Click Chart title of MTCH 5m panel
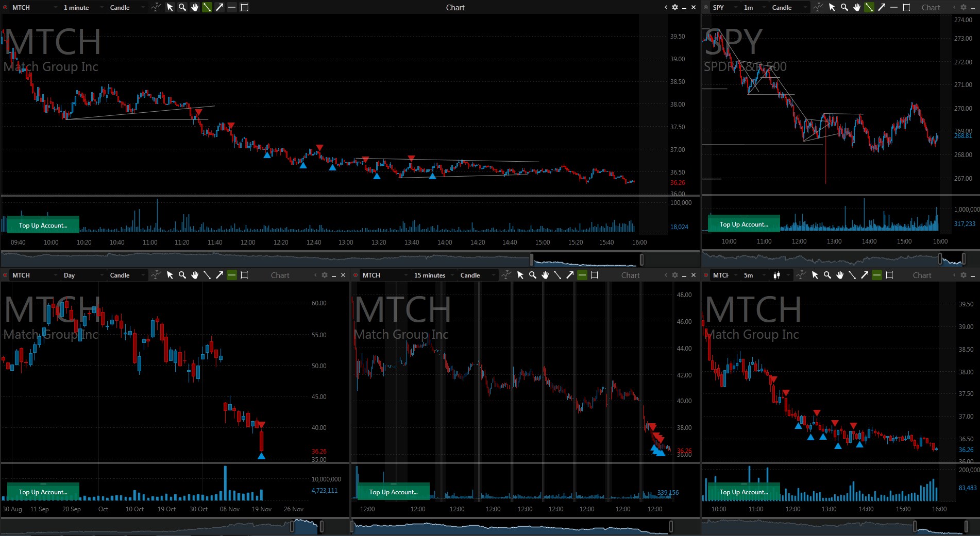Viewport: 980px width, 536px height. coord(922,275)
